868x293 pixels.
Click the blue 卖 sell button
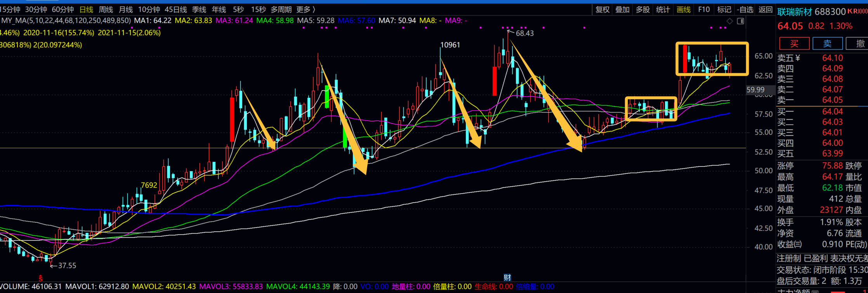pos(827,43)
